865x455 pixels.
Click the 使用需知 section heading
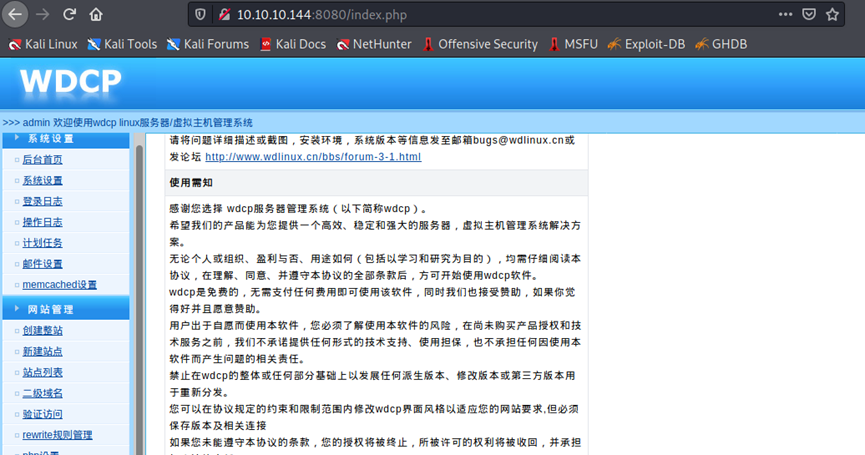pyautogui.click(x=191, y=183)
